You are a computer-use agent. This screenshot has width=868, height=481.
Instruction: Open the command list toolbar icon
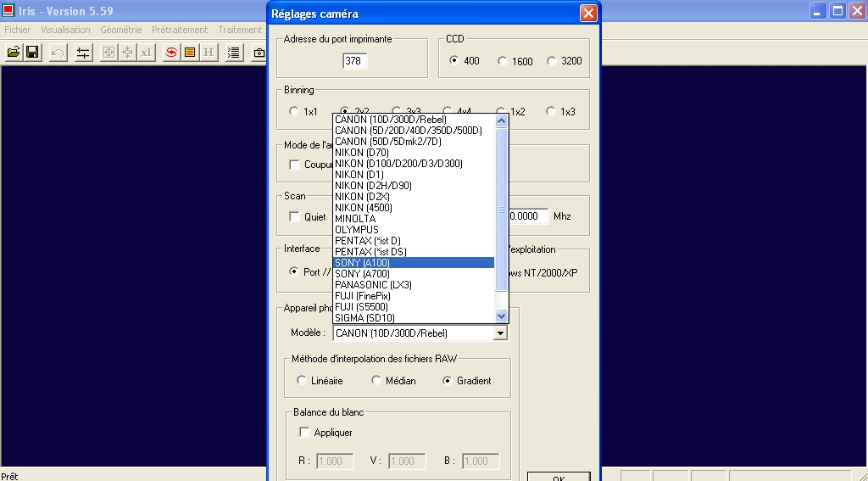coord(234,52)
